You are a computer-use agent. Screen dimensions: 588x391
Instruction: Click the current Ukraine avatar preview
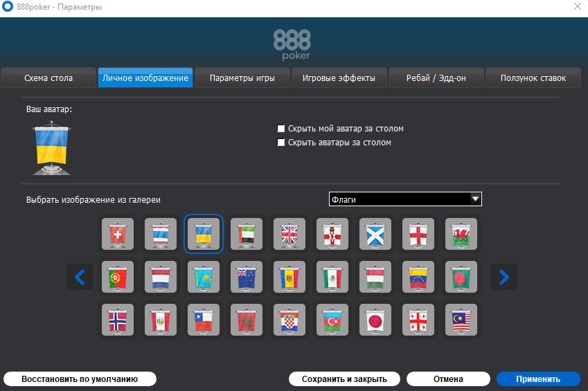coord(51,148)
